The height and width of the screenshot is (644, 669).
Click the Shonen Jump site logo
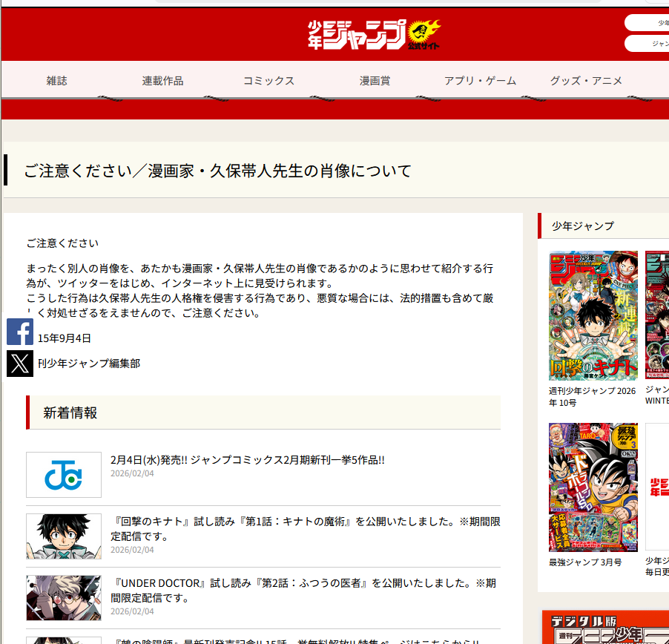(x=375, y=34)
